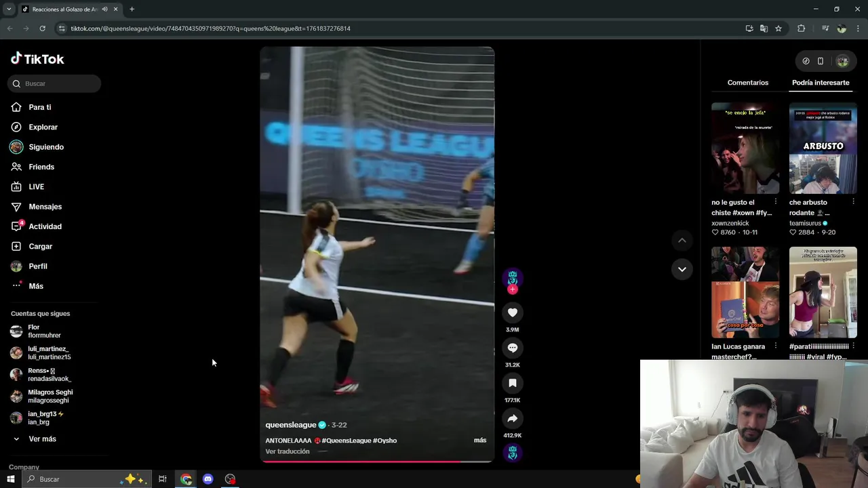This screenshot has height=488, width=868.
Task: Click the address bar URL
Action: [x=210, y=28]
